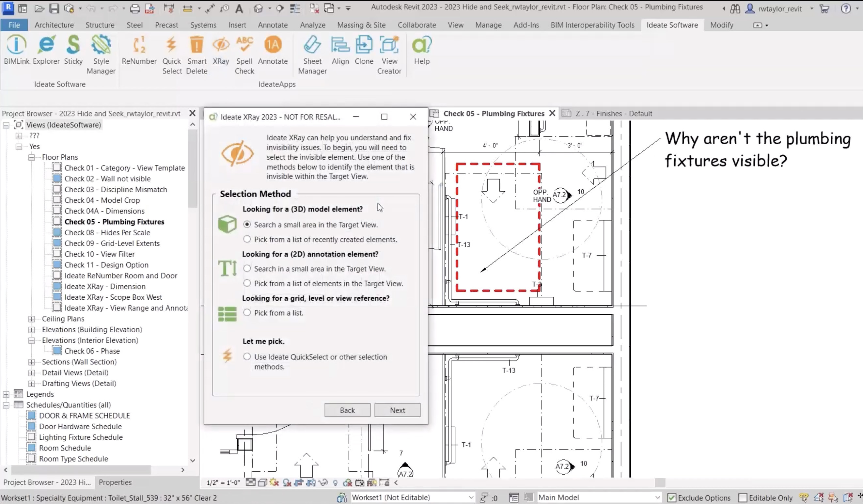Image resolution: width=863 pixels, height=504 pixels.
Task: Launch Ideate BIMLink tool
Action: pyautogui.click(x=16, y=50)
